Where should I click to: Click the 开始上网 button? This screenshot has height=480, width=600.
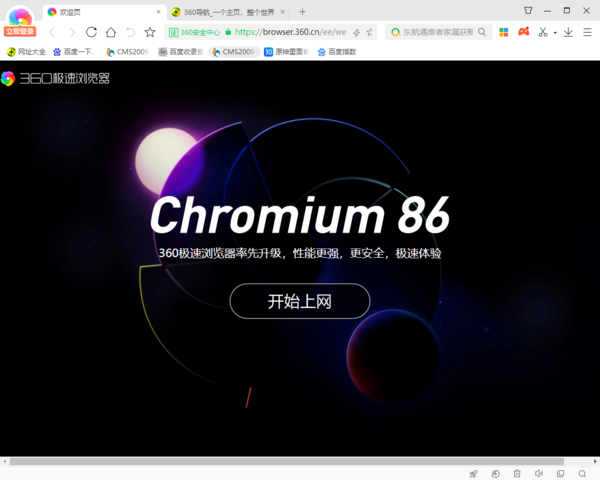pyautogui.click(x=300, y=301)
